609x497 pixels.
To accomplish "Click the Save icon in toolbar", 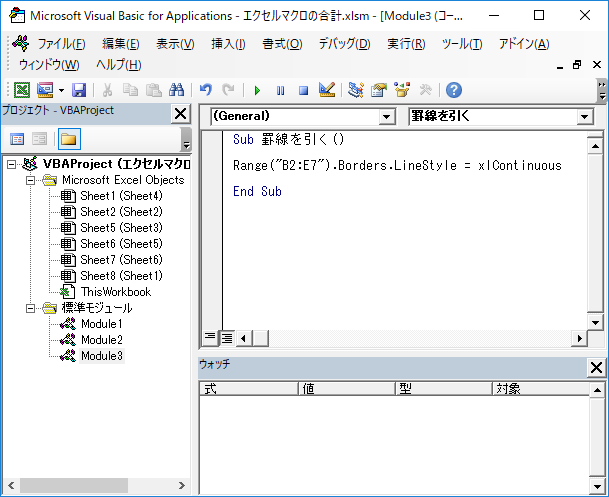I will 79,90.
